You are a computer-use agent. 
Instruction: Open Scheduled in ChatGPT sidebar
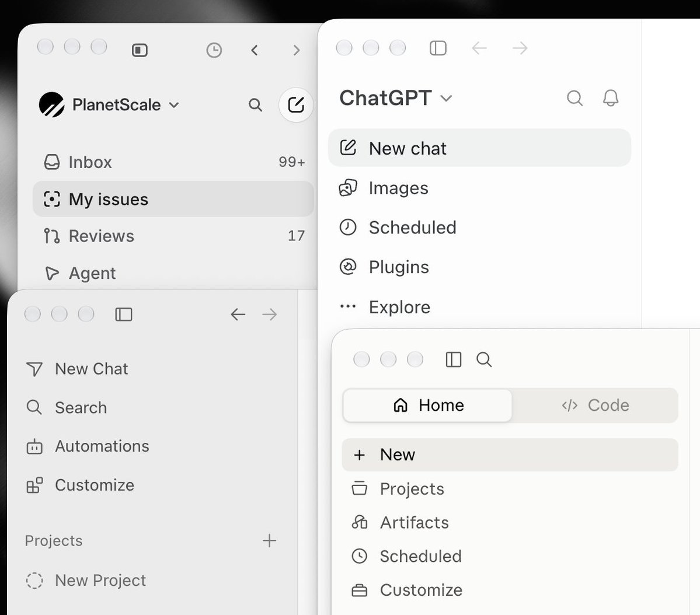479,227
